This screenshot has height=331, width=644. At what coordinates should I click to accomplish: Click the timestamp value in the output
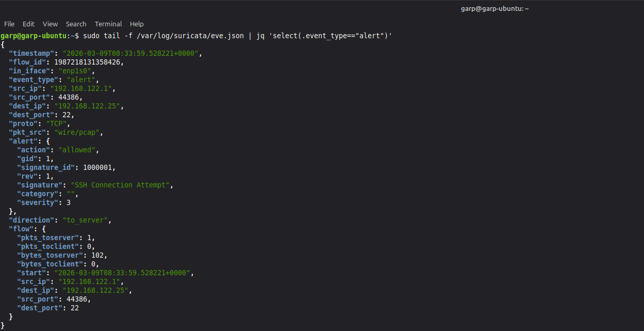[x=131, y=53]
